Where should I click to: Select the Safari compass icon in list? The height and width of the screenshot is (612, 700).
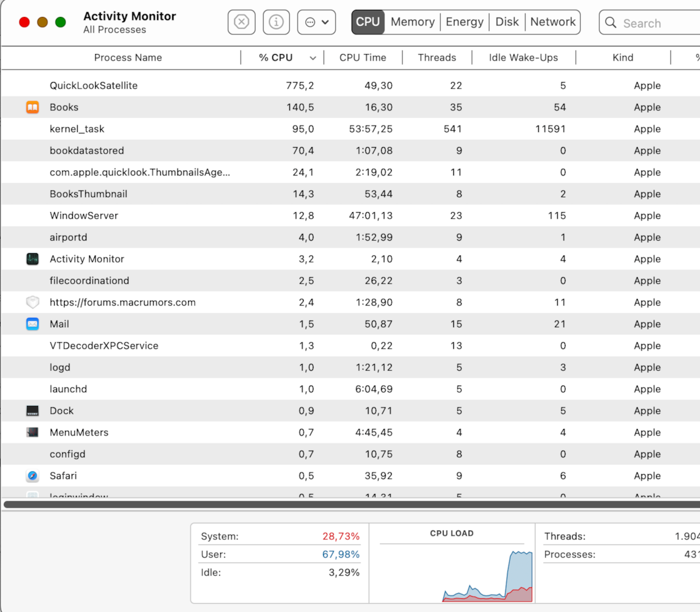(33, 476)
